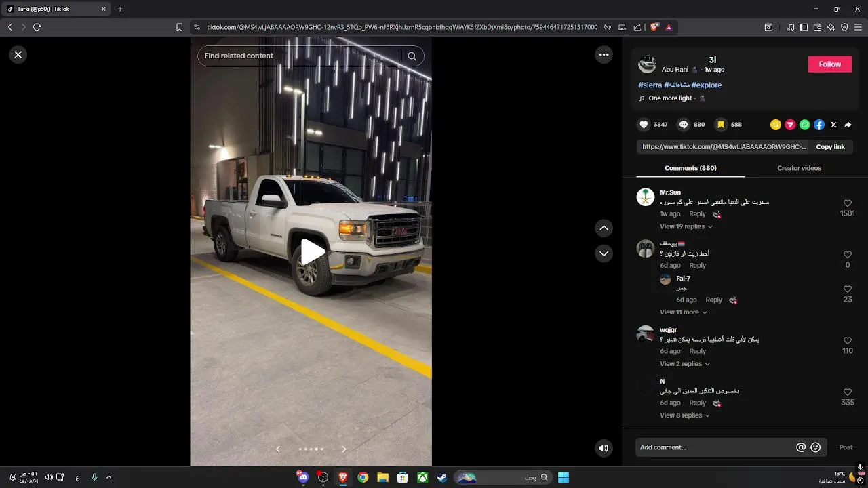Screen dimensions: 868x488
Task: Play the photo slideshow
Action: (313, 252)
